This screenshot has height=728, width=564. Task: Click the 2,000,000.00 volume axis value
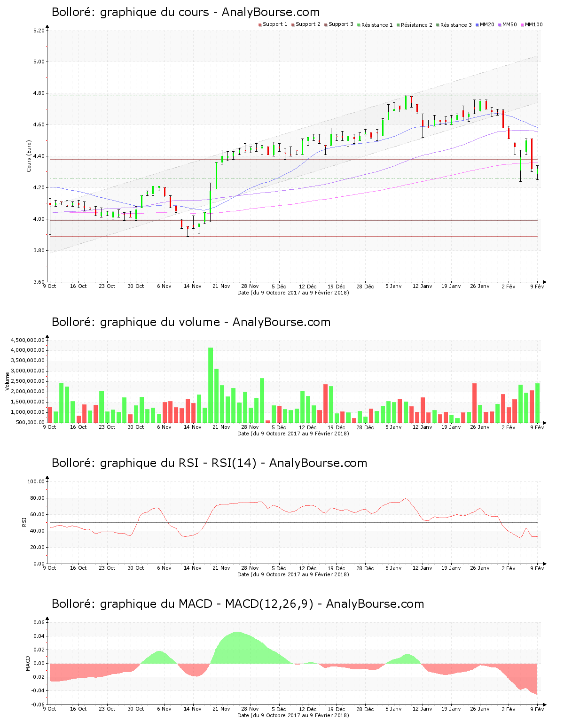coord(27,392)
